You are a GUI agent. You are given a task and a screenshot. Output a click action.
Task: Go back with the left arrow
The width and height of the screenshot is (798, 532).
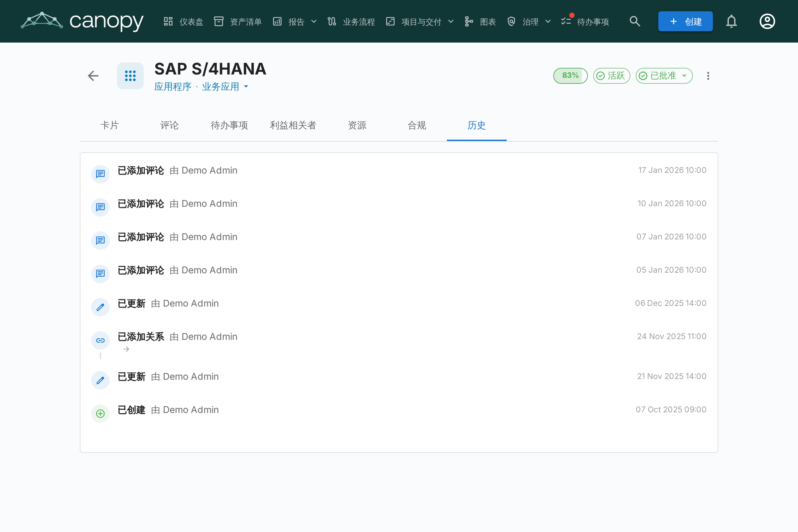(93, 76)
